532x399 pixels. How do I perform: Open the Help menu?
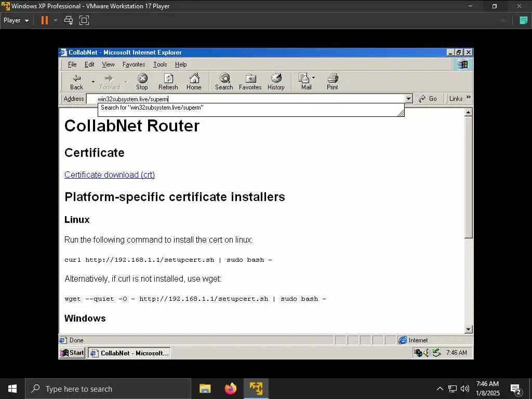tap(181, 64)
